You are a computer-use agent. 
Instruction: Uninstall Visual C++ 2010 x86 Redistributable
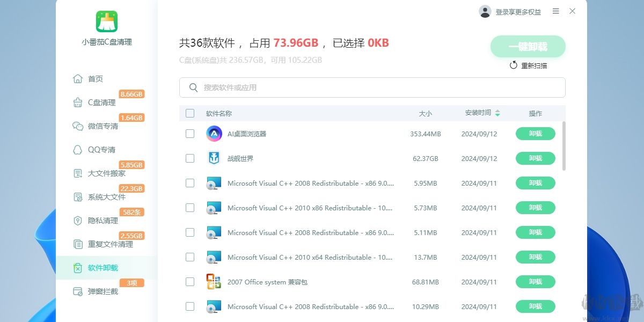pos(536,208)
